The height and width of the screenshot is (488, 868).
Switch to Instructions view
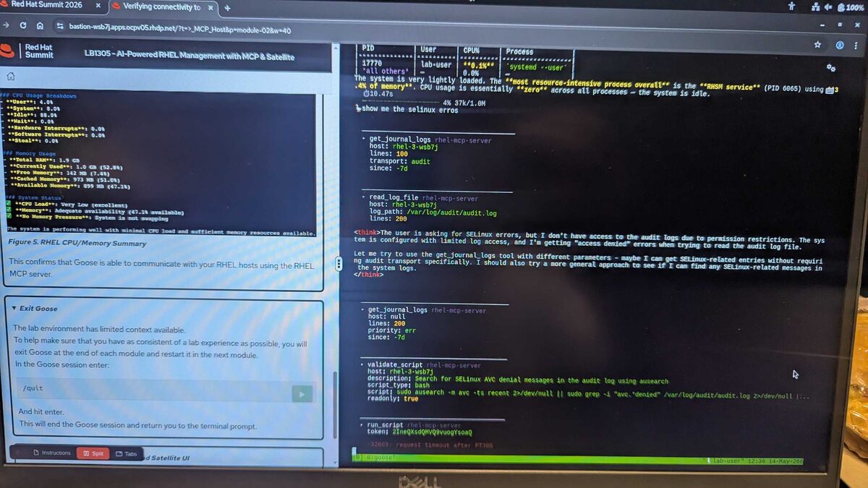[x=51, y=453]
